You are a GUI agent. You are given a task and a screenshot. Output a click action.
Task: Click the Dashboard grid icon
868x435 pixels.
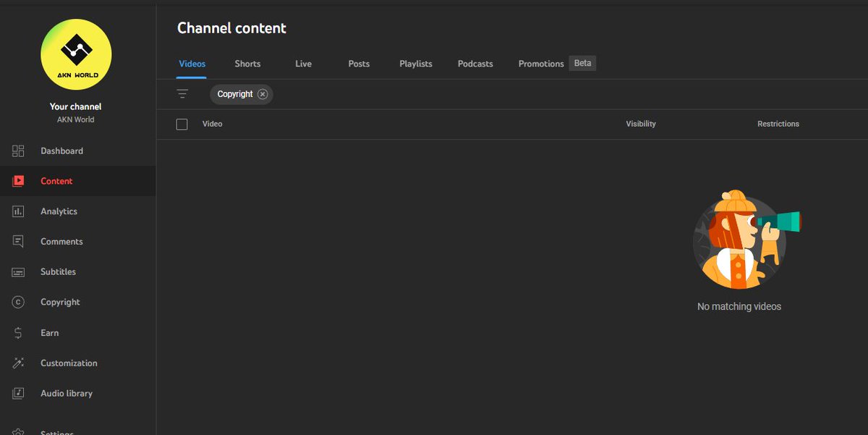[19, 151]
